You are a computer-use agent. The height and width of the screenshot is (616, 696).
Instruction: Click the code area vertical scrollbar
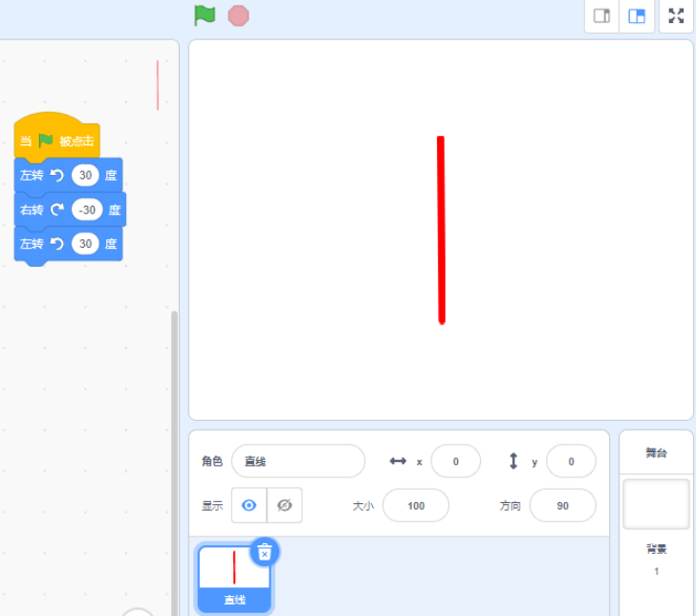(x=174, y=462)
